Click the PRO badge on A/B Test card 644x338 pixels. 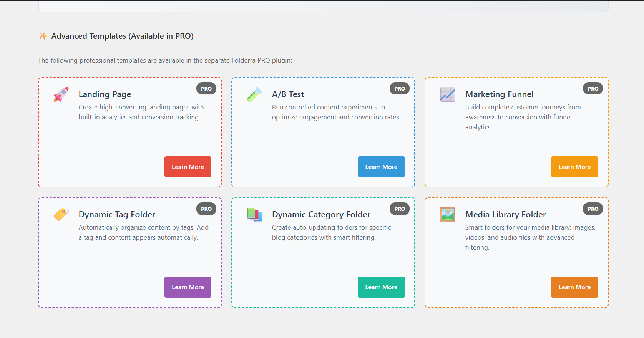(x=400, y=89)
